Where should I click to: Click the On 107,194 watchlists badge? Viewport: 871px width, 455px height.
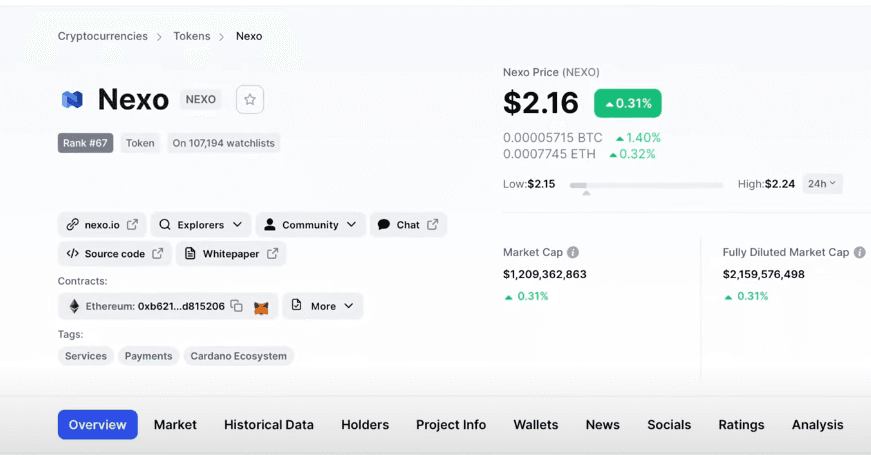[x=223, y=143]
